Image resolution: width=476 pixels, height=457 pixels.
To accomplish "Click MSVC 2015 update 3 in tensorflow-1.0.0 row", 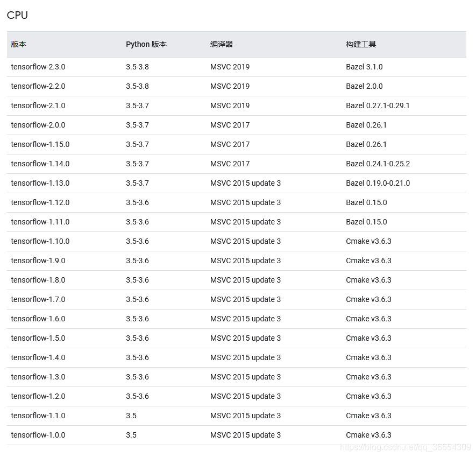I will point(245,435).
